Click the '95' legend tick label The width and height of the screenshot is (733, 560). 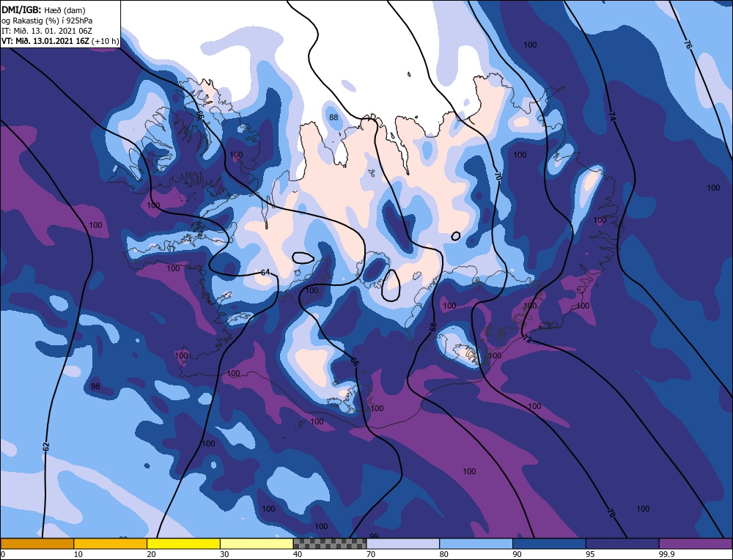tap(590, 554)
